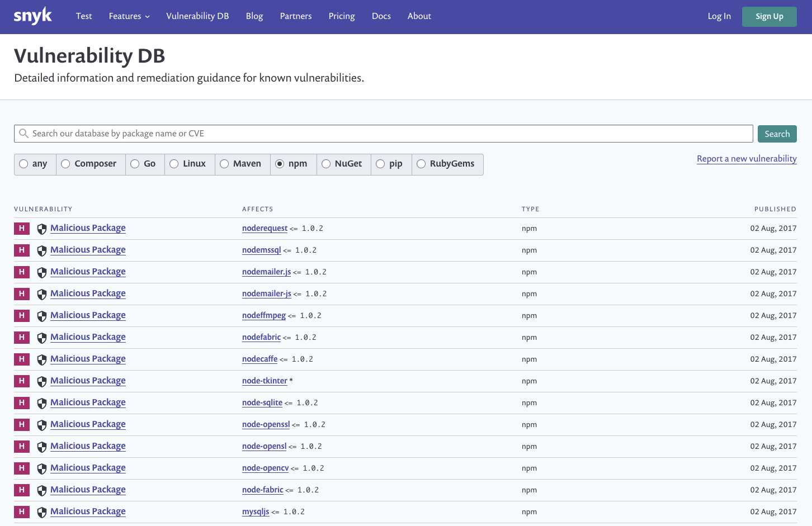This screenshot has width=812, height=526.
Task: Open the Blog nav item
Action: (x=254, y=16)
